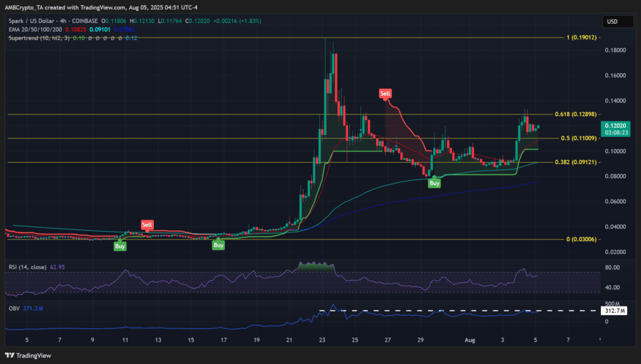641x364 pixels.
Task: Click the Aug label on the time axis
Action: 470,340
